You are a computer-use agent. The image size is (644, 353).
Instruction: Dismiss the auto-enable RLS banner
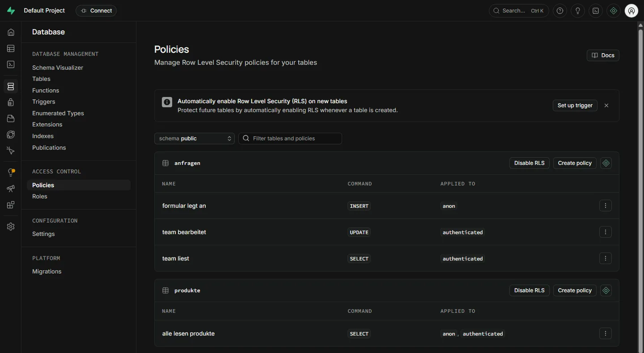coord(606,105)
